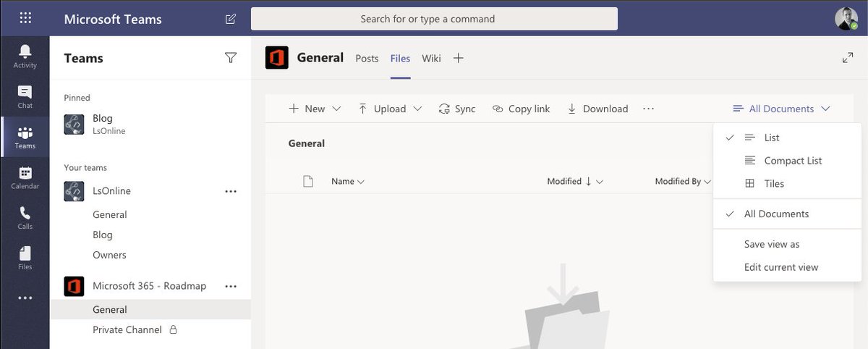Open more options for LsOnline team

(231, 191)
